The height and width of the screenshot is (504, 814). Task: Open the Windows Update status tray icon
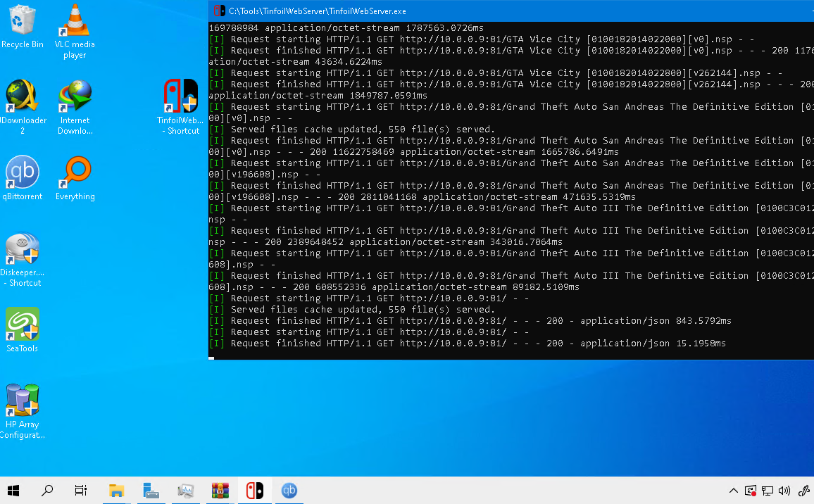pyautogui.click(x=751, y=491)
